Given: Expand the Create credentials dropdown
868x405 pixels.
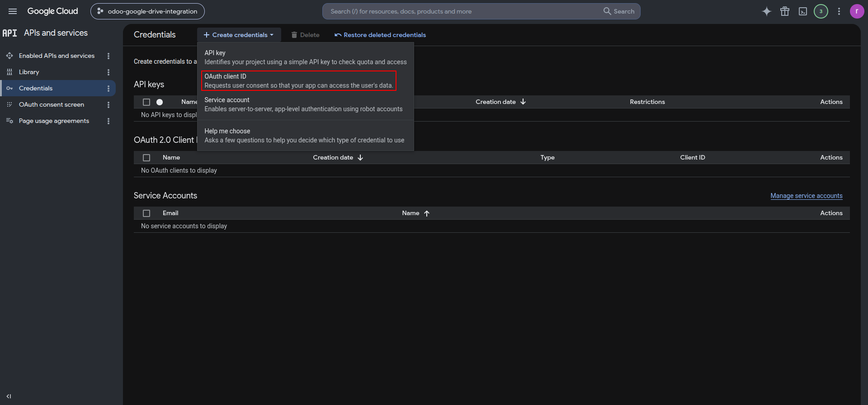Looking at the screenshot, I should tap(239, 35).
